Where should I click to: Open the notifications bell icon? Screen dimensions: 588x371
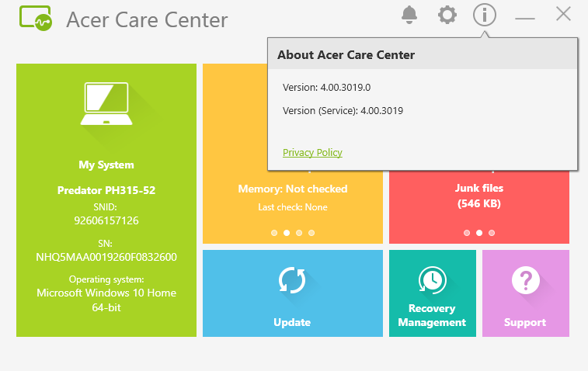tap(409, 15)
